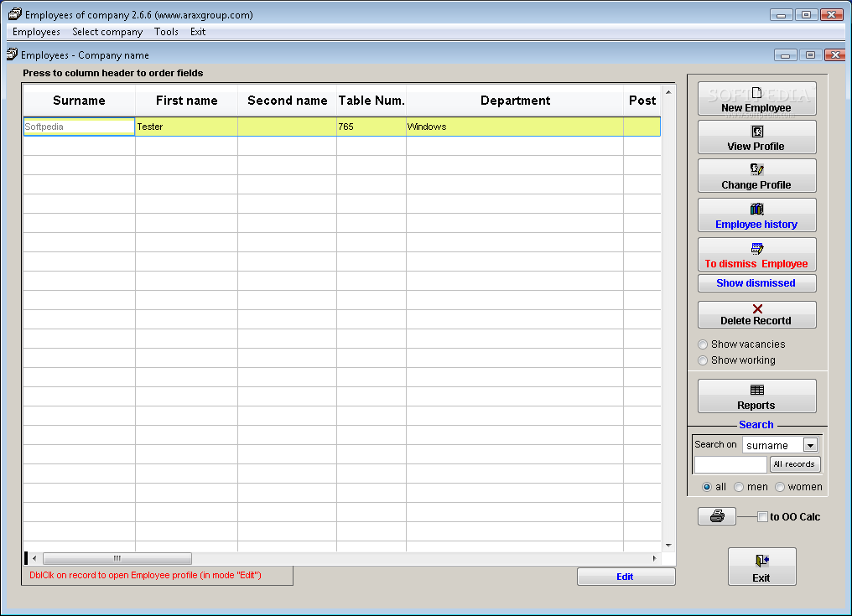Enable the 'to OO Calc' checkbox
This screenshot has height=616, width=852.
tap(762, 516)
